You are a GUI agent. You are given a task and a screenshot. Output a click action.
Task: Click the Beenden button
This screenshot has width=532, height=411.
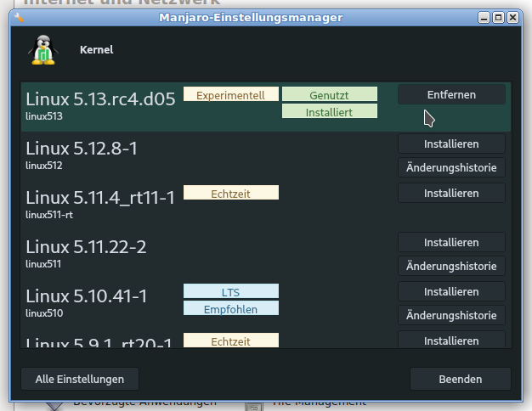(461, 379)
